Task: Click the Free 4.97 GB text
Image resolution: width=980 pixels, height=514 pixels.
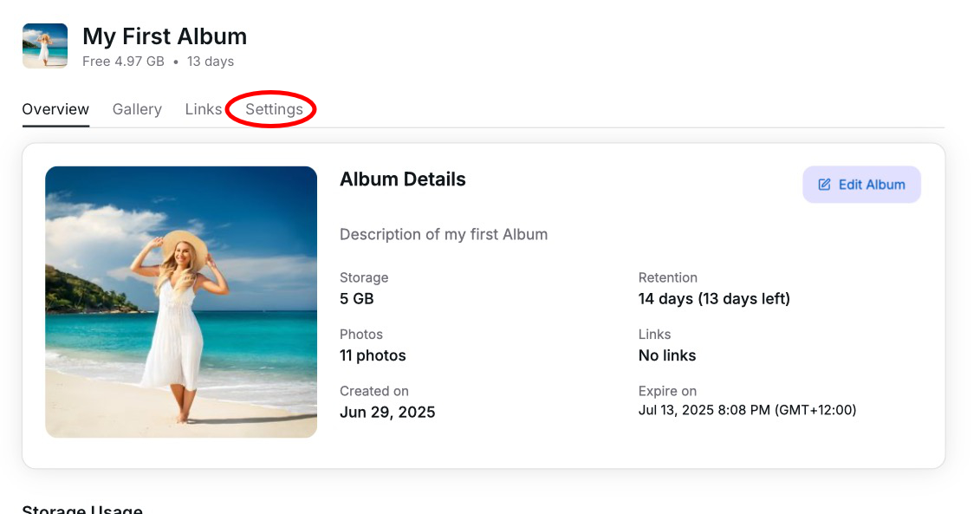Action: [x=123, y=62]
